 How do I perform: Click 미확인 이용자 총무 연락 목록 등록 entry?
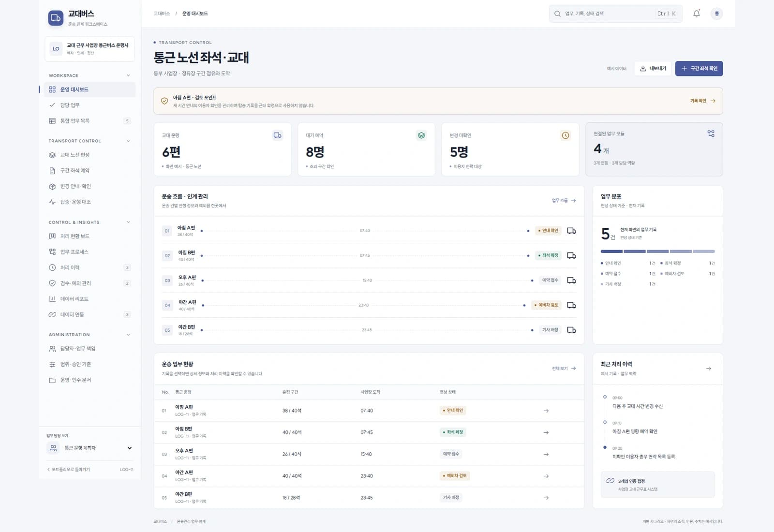(643, 457)
